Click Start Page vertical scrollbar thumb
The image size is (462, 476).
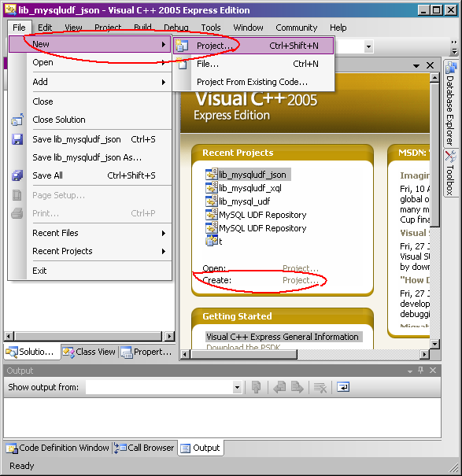tap(435, 155)
